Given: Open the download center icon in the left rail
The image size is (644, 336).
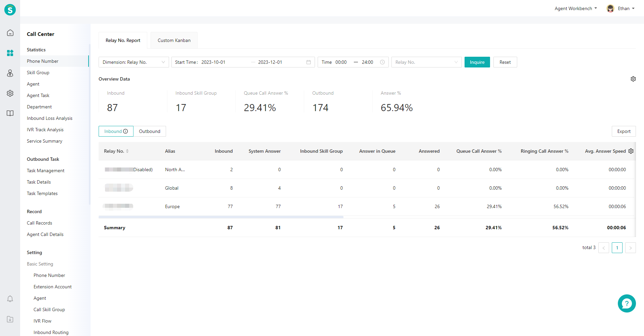Looking at the screenshot, I should pos(10,319).
